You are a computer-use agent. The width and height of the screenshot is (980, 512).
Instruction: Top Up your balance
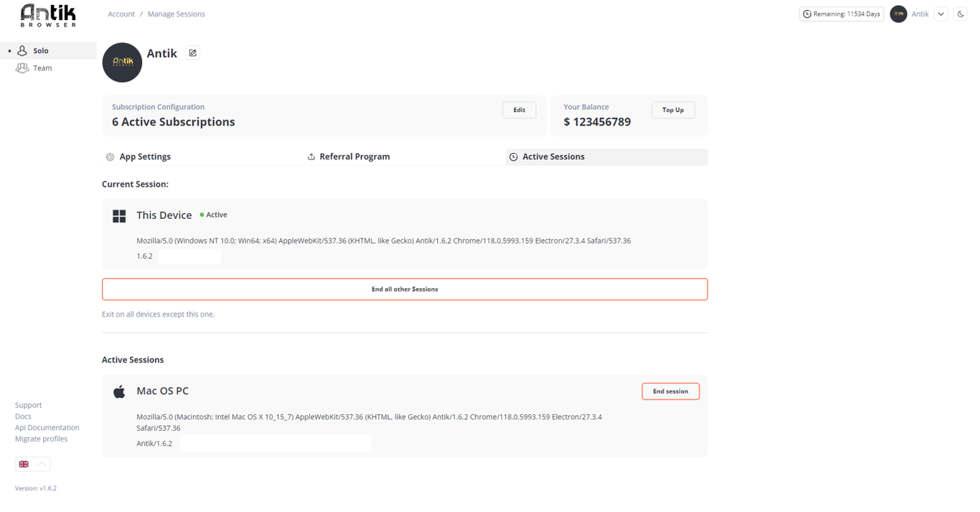673,110
